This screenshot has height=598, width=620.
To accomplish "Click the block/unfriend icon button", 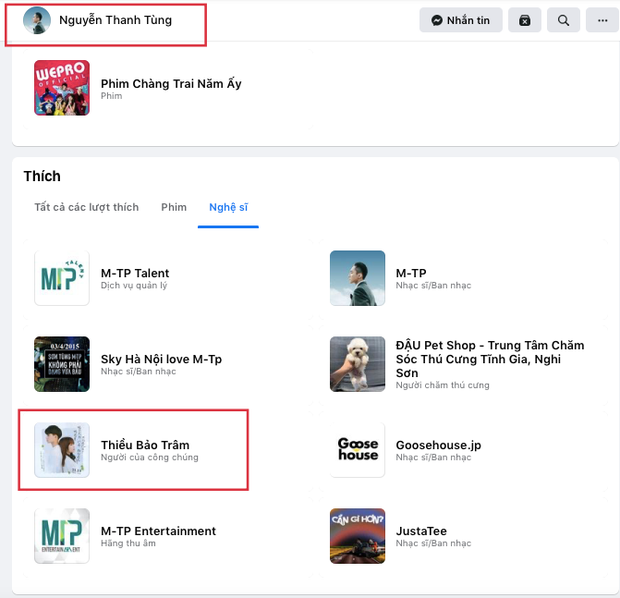I will 525,20.
